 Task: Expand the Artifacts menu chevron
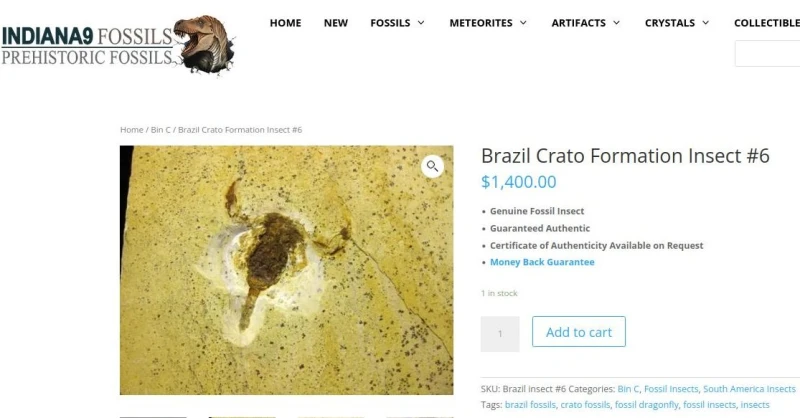click(616, 22)
